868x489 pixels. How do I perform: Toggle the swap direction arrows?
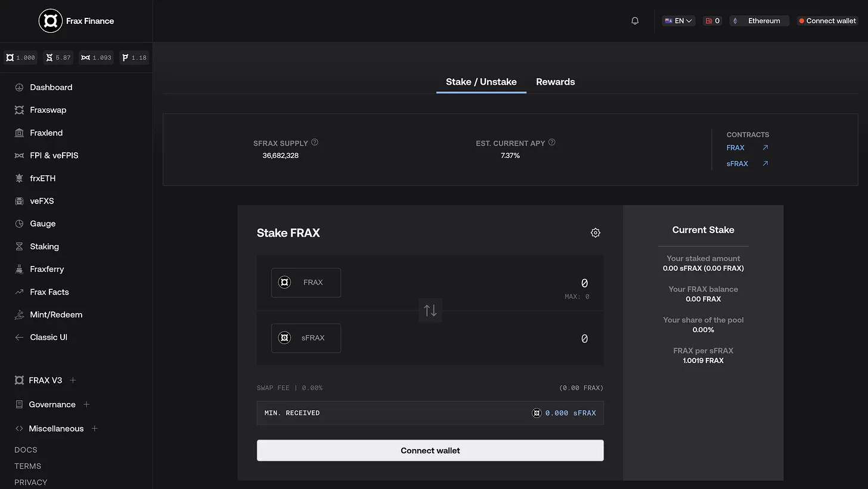(x=430, y=311)
